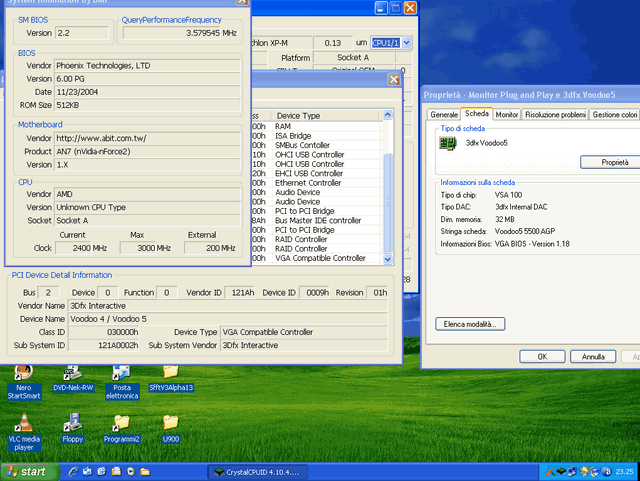Click scroll-down arrow of PCI device list
This screenshot has width=640, height=481.
click(387, 259)
